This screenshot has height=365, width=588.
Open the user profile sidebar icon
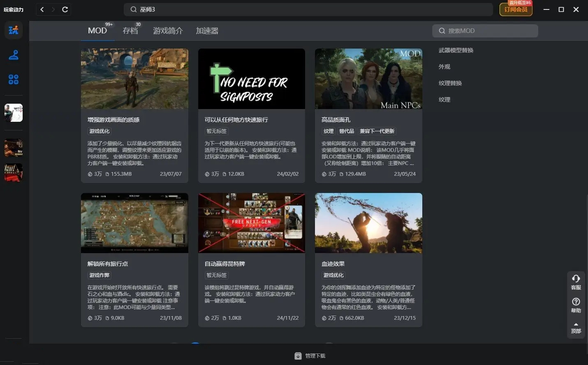[x=14, y=55]
